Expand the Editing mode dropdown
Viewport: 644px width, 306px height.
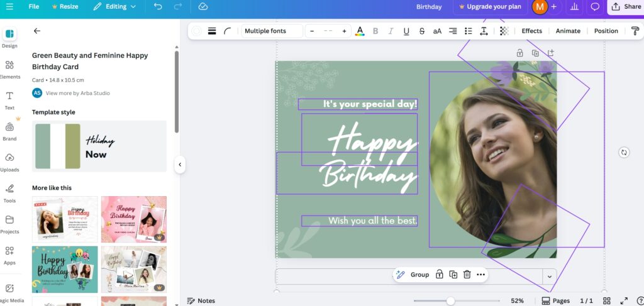coord(114,6)
